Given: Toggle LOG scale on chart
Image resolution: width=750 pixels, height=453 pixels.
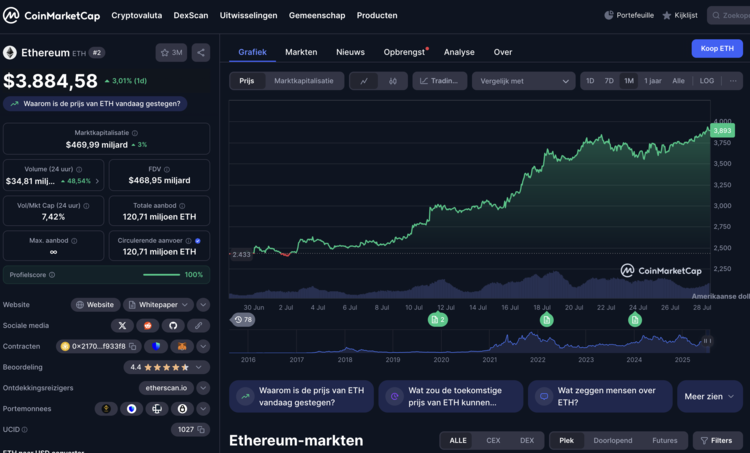Looking at the screenshot, I should point(706,81).
